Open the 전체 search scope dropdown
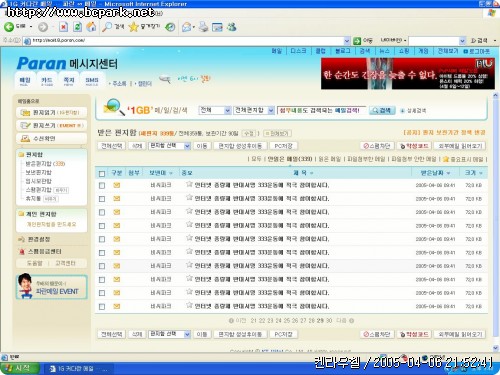 pyautogui.click(x=215, y=110)
